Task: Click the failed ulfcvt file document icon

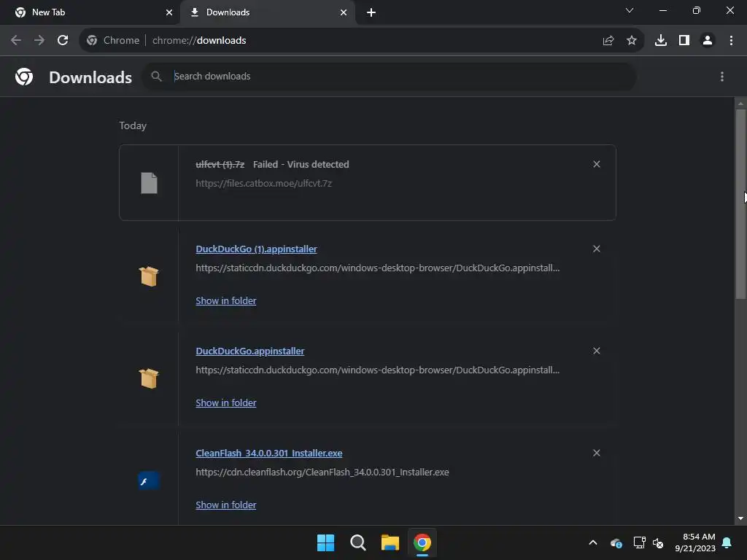Action: [149, 183]
